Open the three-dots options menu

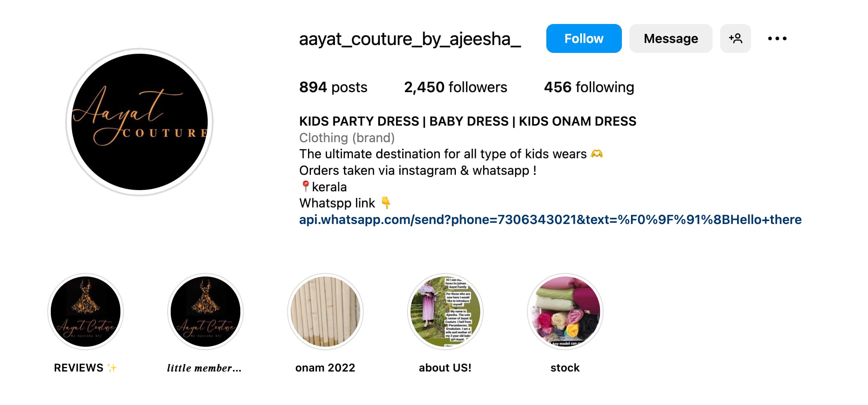click(777, 38)
